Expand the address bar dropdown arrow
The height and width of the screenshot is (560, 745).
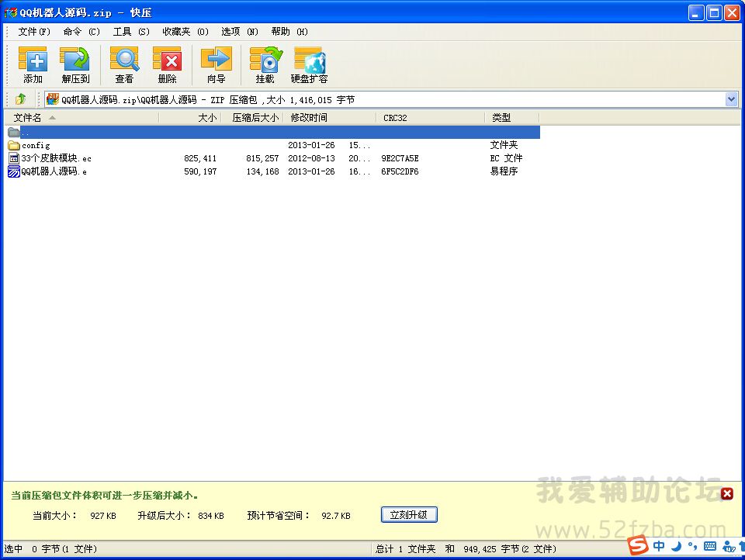pyautogui.click(x=731, y=99)
